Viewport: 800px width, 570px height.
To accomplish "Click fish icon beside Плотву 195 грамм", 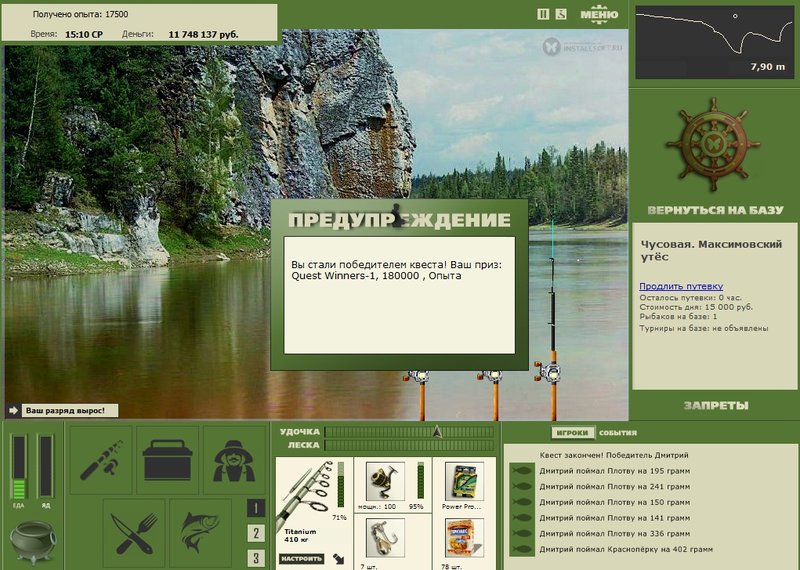I will 522,470.
